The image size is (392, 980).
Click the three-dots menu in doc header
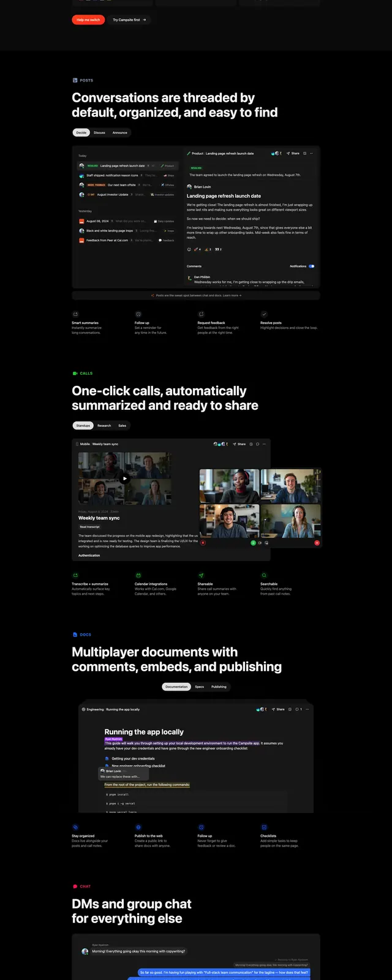[x=307, y=709]
